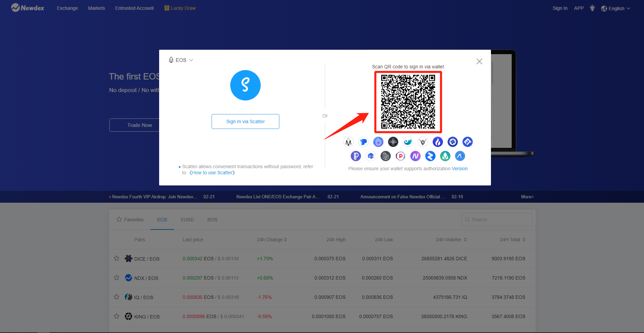Click the teal wave wallet icon
Image resolution: width=644 pixels, height=333 pixels.
408,142
